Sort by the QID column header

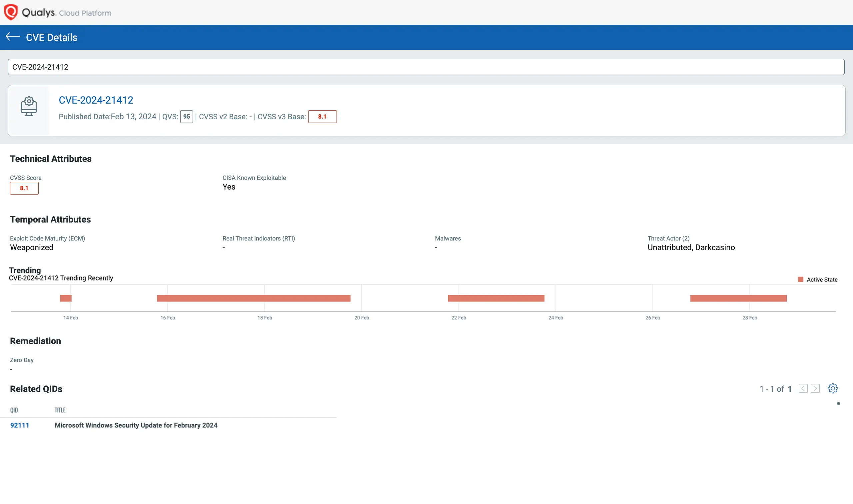coord(14,410)
